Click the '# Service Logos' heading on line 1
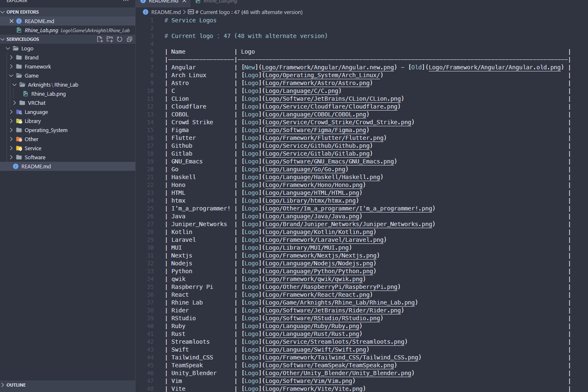The image size is (588, 392). 190,20
